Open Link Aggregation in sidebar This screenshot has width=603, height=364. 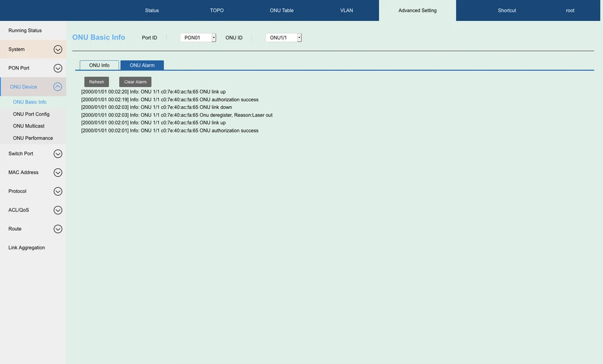point(27,248)
